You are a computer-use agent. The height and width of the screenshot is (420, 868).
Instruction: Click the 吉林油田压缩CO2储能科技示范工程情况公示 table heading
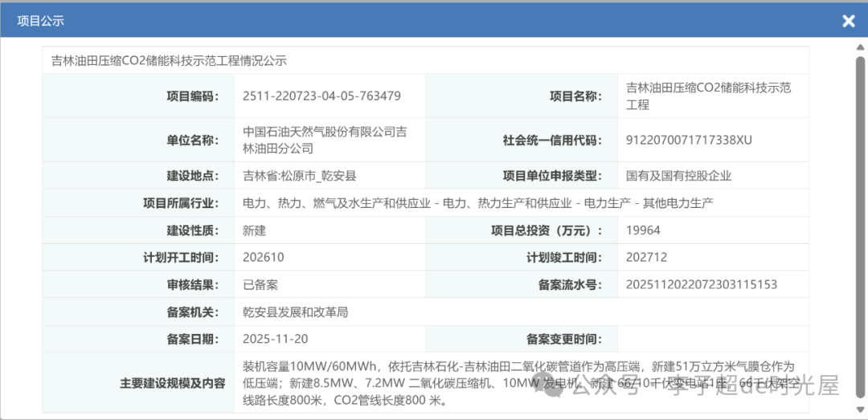[169, 60]
